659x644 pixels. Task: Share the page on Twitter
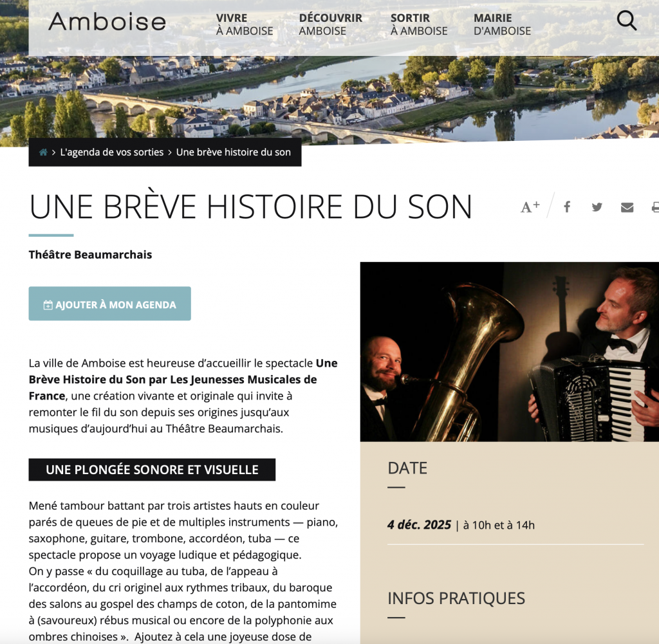[x=597, y=207]
